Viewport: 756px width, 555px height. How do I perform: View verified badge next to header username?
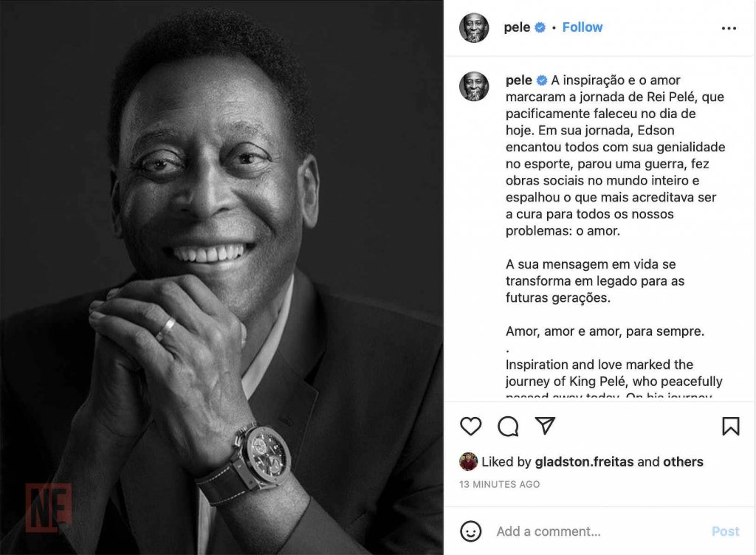(x=540, y=28)
